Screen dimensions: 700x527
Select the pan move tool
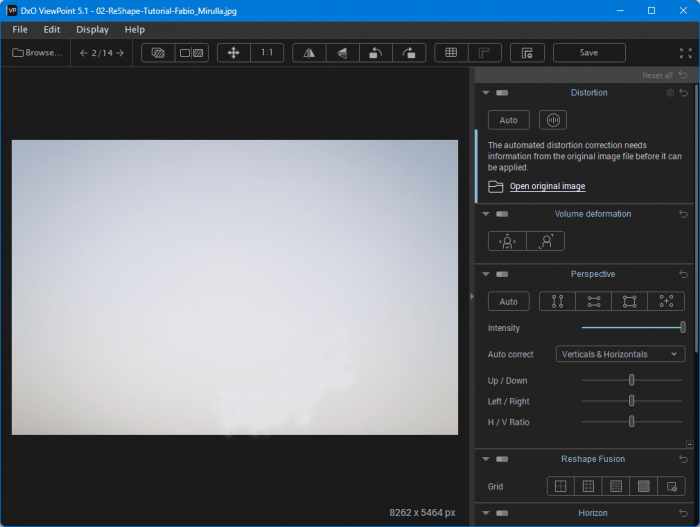coord(233,53)
